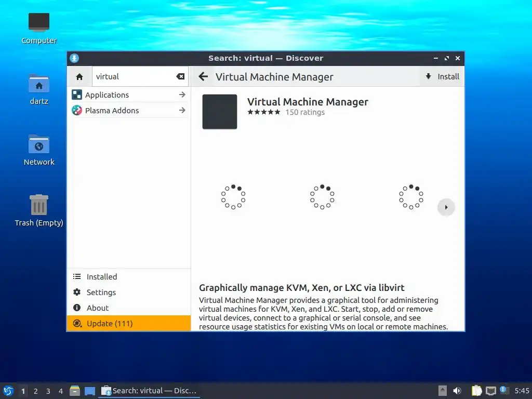Switch to virtual desktop 1
Image resolution: width=532 pixels, height=399 pixels.
pyautogui.click(x=23, y=391)
